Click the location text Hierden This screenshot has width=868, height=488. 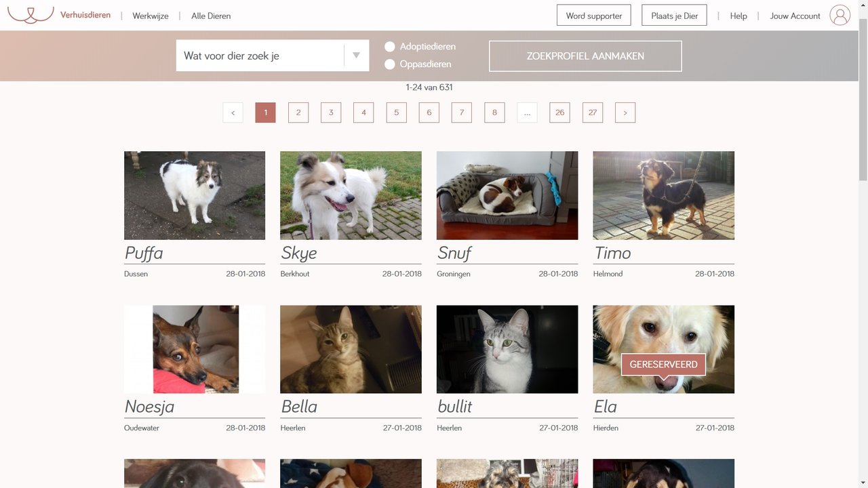coord(606,428)
